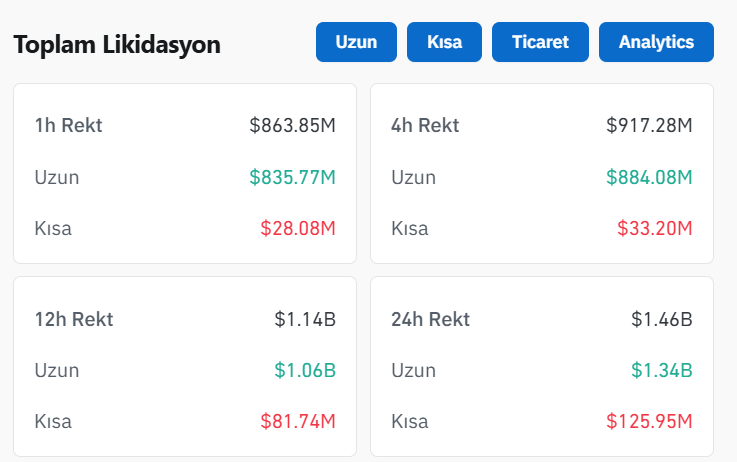This screenshot has height=462, width=737.
Task: Select the 1h Rekt card title
Action: 69,125
